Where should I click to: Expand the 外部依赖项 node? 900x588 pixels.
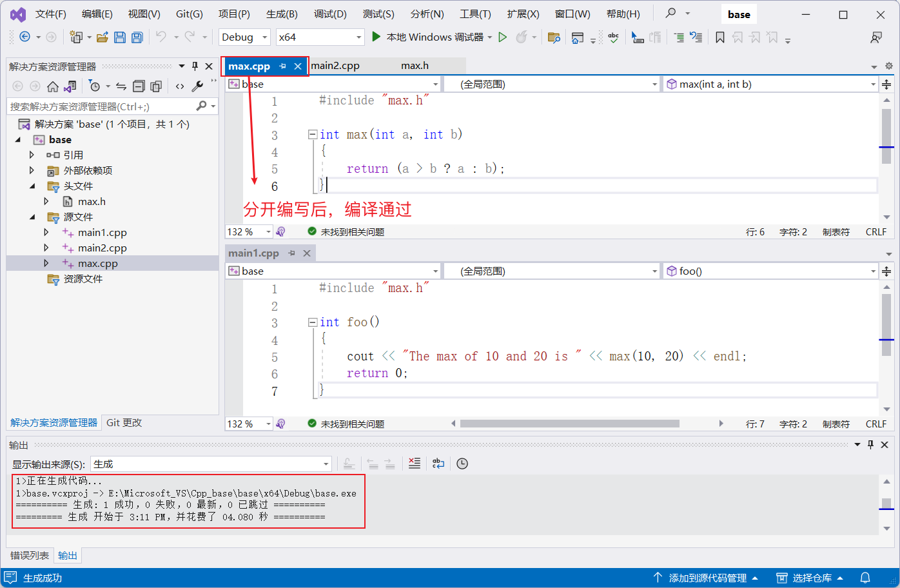[x=32, y=170]
